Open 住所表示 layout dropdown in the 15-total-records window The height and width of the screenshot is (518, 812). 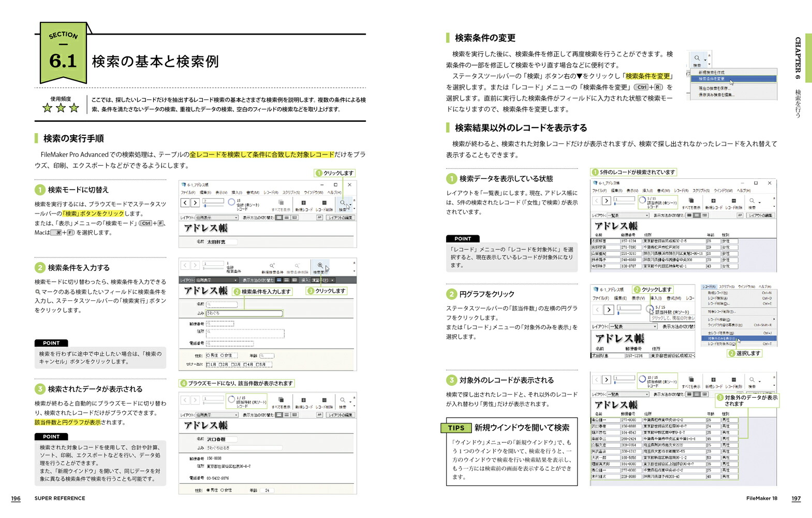pyautogui.click(x=217, y=218)
